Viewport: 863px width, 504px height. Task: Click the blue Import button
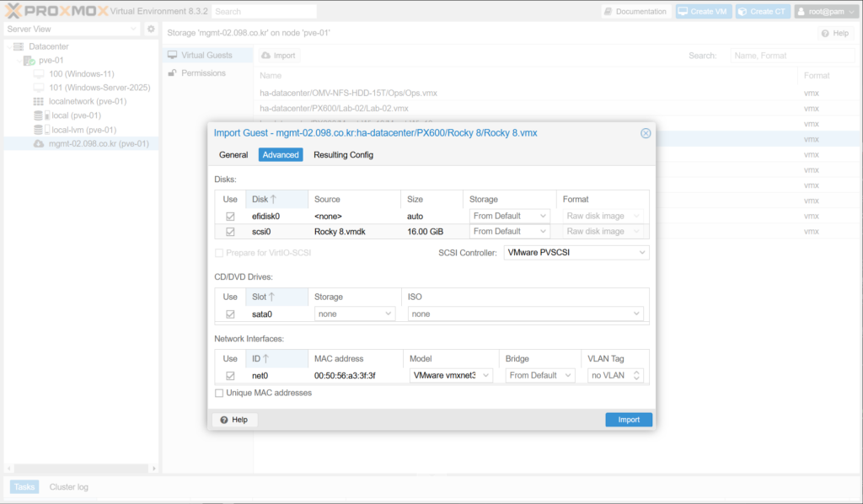click(x=628, y=420)
